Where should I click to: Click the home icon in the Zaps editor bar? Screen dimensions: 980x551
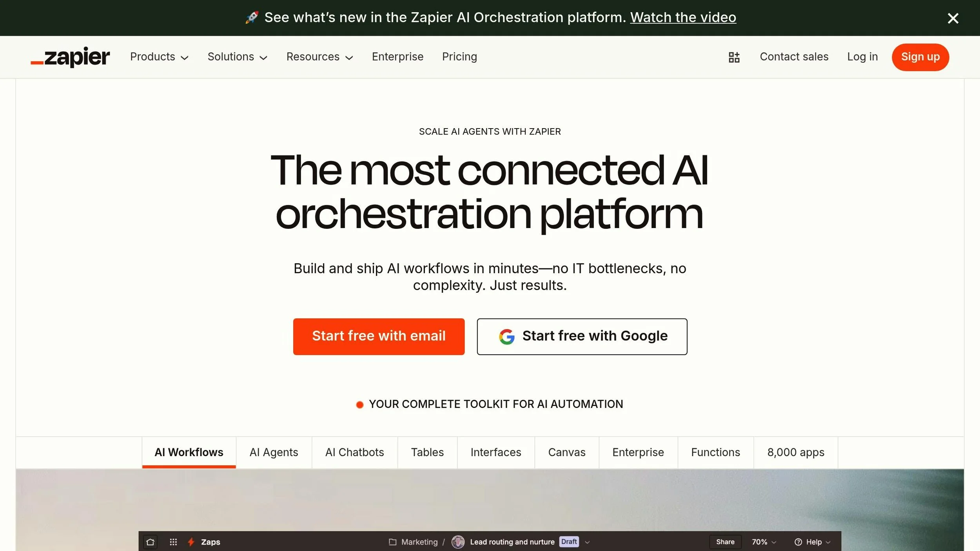[151, 542]
